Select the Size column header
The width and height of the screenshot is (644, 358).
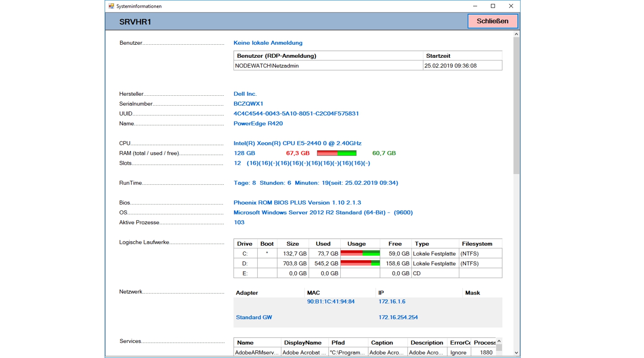[292, 244]
